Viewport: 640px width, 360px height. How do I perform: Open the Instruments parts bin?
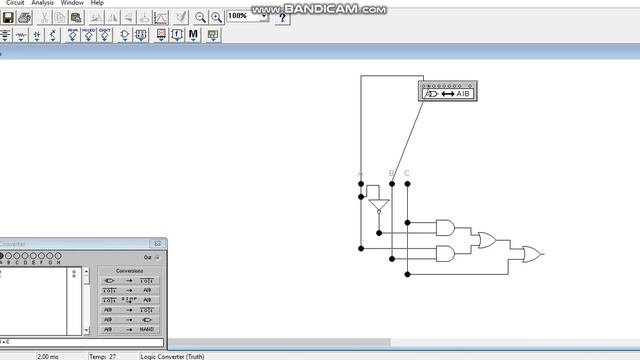click(213, 36)
